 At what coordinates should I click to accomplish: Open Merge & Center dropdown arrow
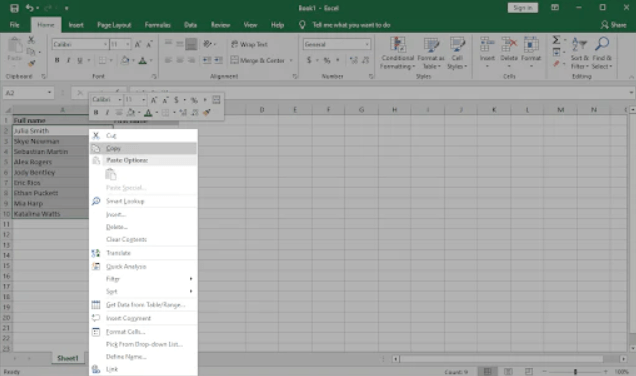point(291,60)
